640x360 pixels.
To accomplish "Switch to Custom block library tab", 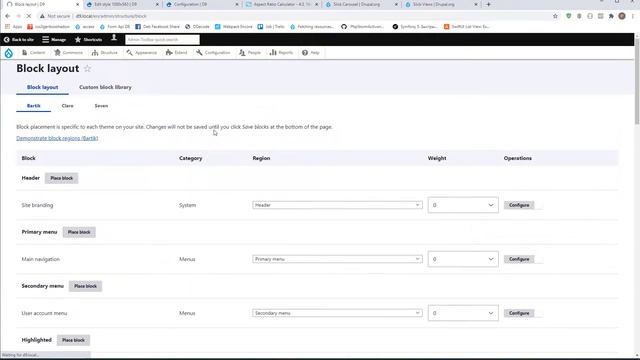I will [105, 87].
